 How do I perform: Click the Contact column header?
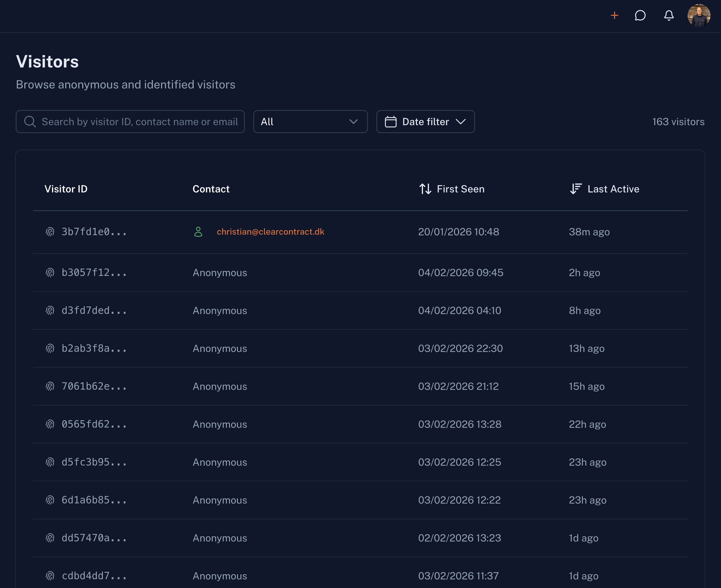coord(211,189)
